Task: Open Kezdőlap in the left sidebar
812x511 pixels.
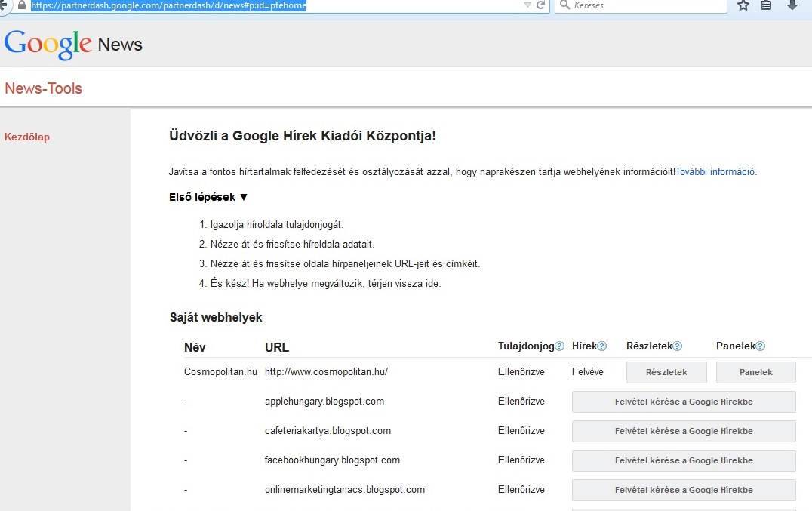Action: [27, 137]
